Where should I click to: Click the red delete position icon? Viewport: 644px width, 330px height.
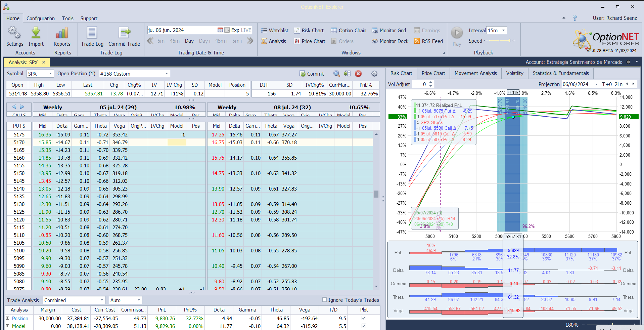tap(358, 74)
